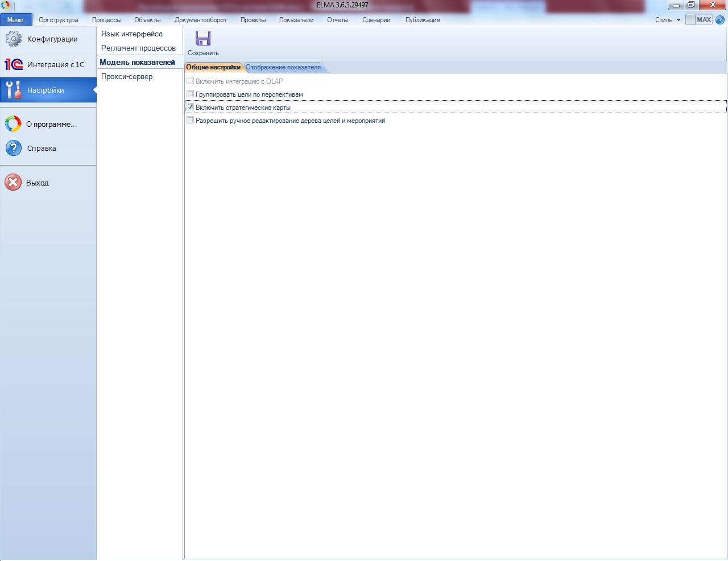Go to Прокси-сервер settings item
This screenshot has height=561, width=728.
pyautogui.click(x=127, y=77)
